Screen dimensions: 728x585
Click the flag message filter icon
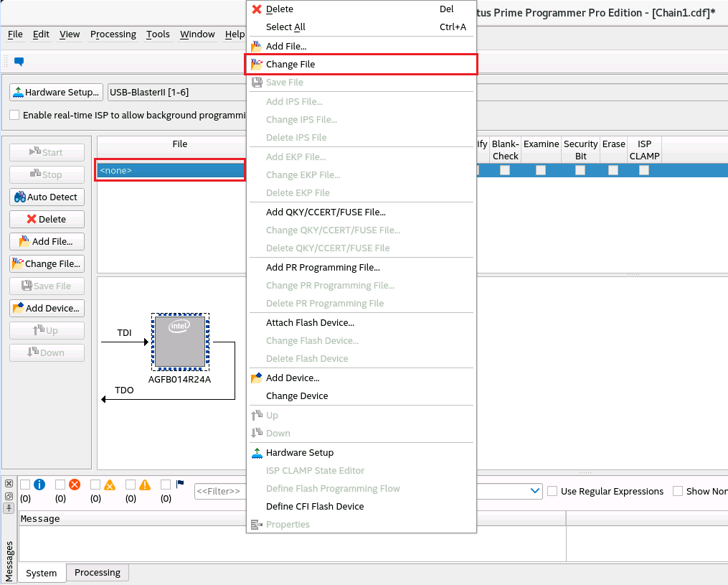(180, 485)
